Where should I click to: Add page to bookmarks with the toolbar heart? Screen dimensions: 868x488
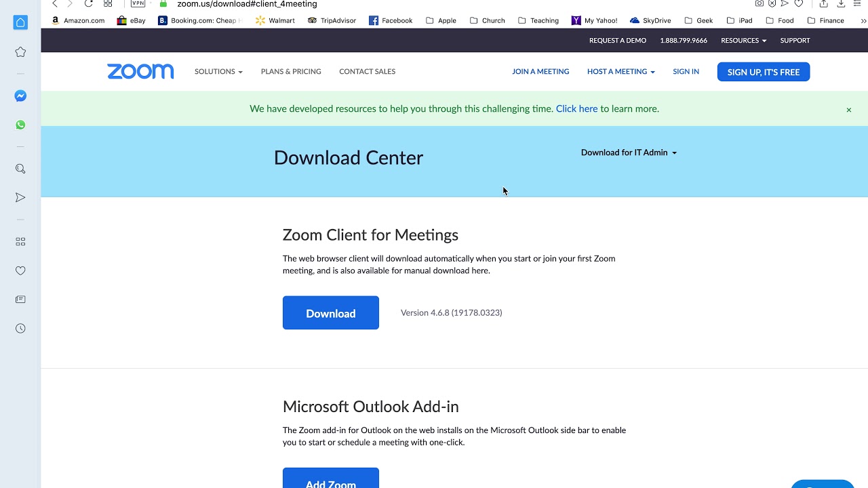[799, 3]
